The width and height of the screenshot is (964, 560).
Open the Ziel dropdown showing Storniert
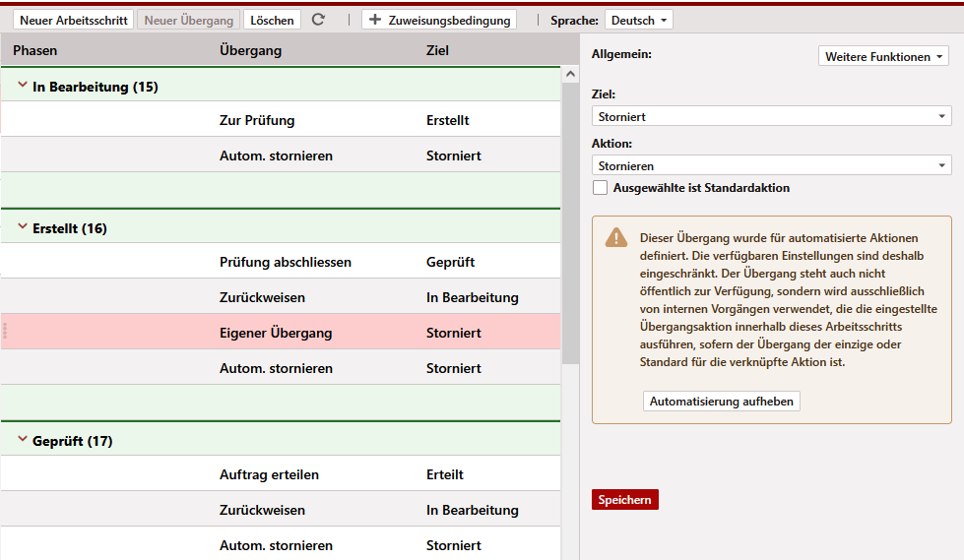pos(771,117)
